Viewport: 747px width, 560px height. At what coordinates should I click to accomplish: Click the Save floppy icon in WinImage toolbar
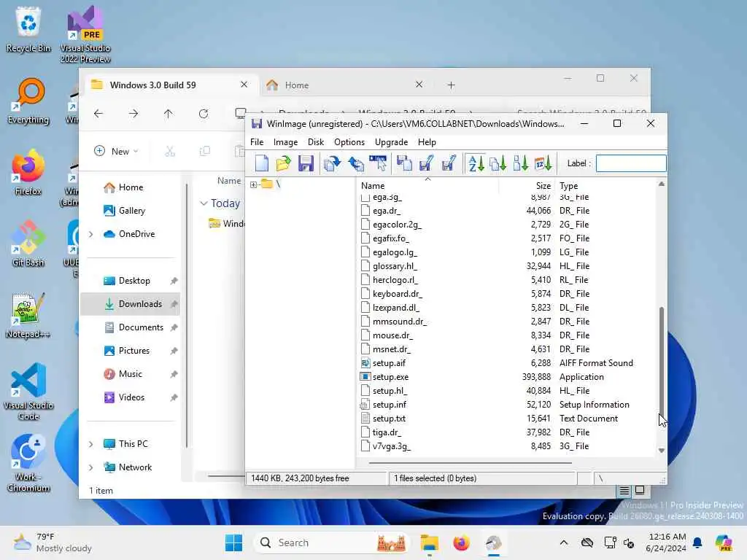[x=306, y=163]
